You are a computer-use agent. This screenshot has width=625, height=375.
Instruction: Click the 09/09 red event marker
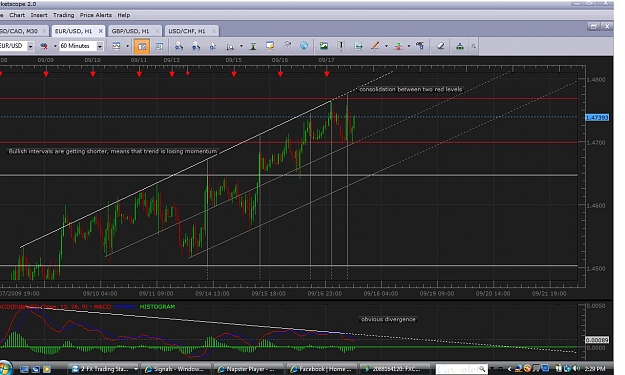pos(46,74)
